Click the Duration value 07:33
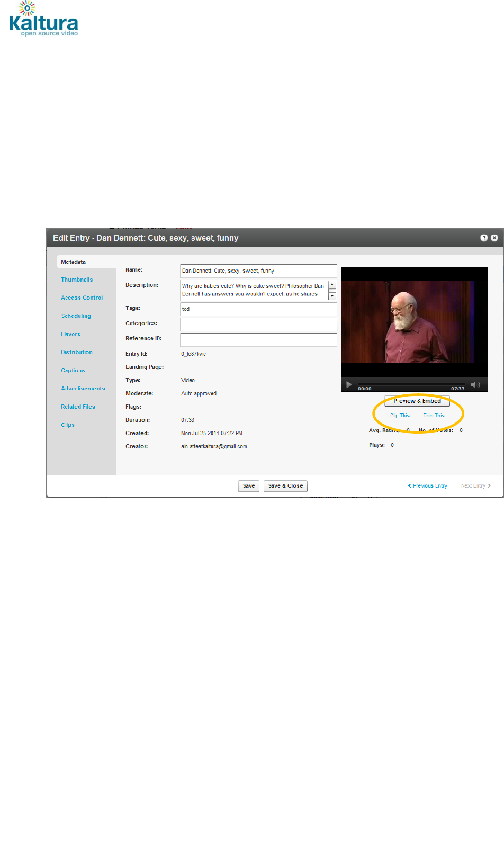Screen dimensions: 504x846 pos(187,420)
